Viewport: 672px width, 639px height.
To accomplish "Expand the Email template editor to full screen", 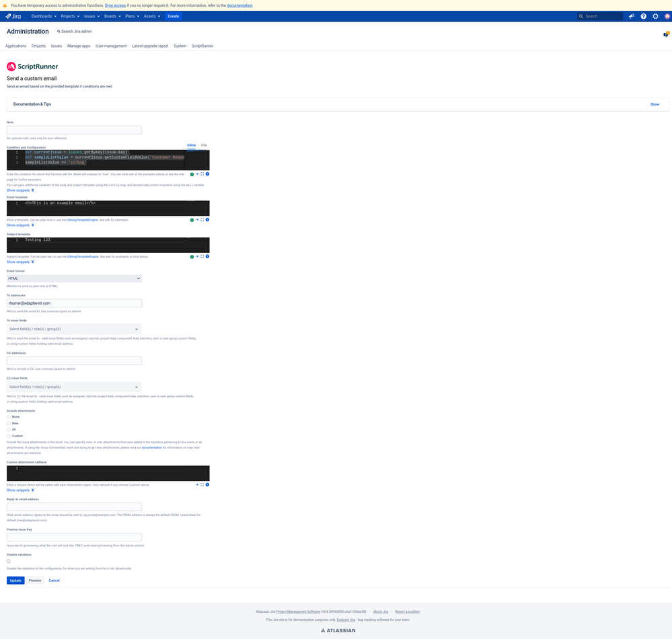I will (x=202, y=219).
